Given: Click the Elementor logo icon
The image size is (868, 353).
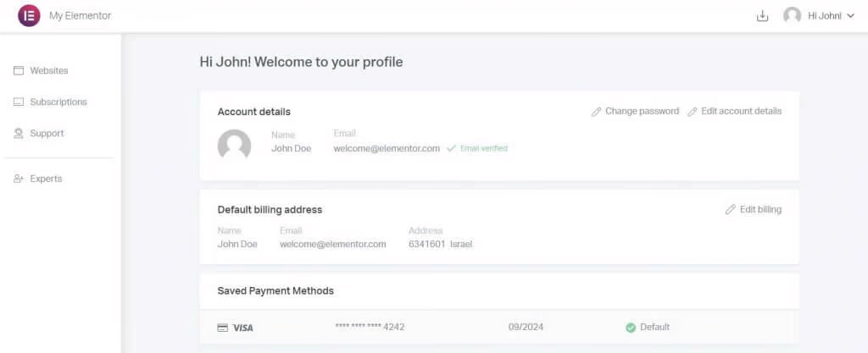Looking at the screenshot, I should coord(29,15).
